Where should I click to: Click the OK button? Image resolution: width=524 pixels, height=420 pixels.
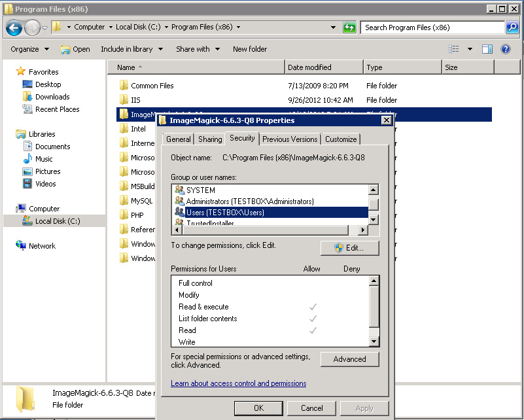click(258, 408)
